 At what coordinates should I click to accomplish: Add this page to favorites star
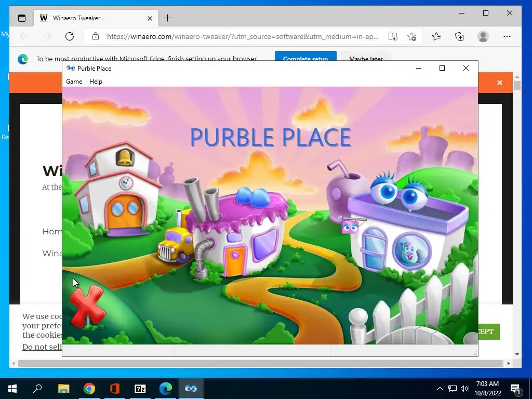click(x=412, y=36)
